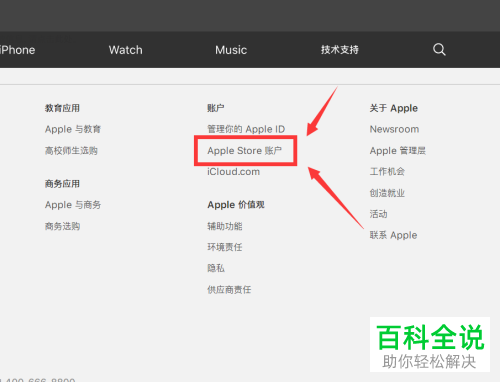This screenshot has width=500, height=382.
Task: Go to the Watch menu item
Action: [125, 50]
